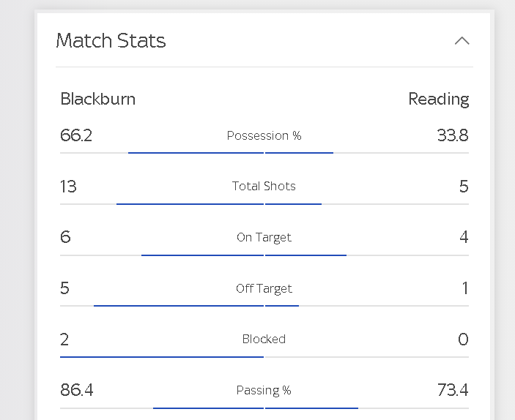515x420 pixels.
Task: Click Blackburn's 66.2 possession value
Action: click(x=76, y=135)
